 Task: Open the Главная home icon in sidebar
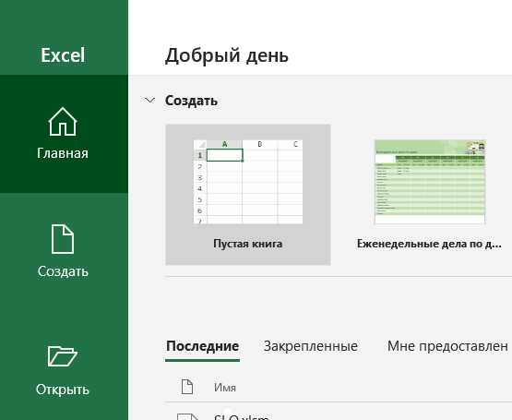(63, 122)
